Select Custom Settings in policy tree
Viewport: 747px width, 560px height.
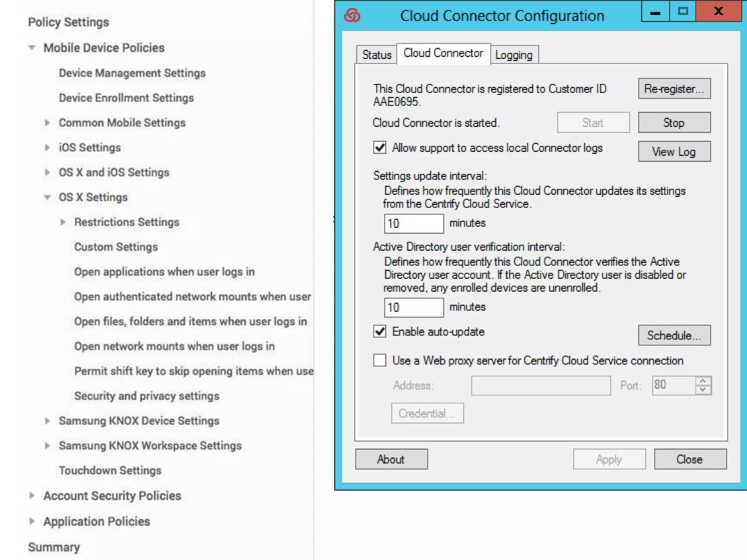point(116,247)
